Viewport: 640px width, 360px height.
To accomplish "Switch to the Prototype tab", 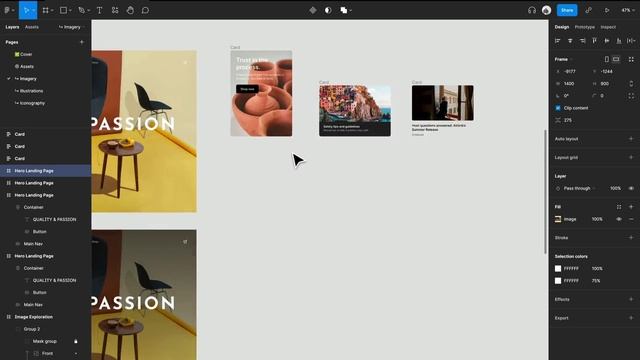I will (584, 27).
